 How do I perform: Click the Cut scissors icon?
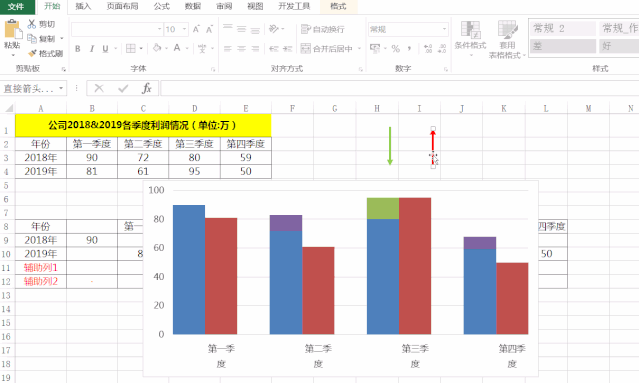(x=31, y=24)
